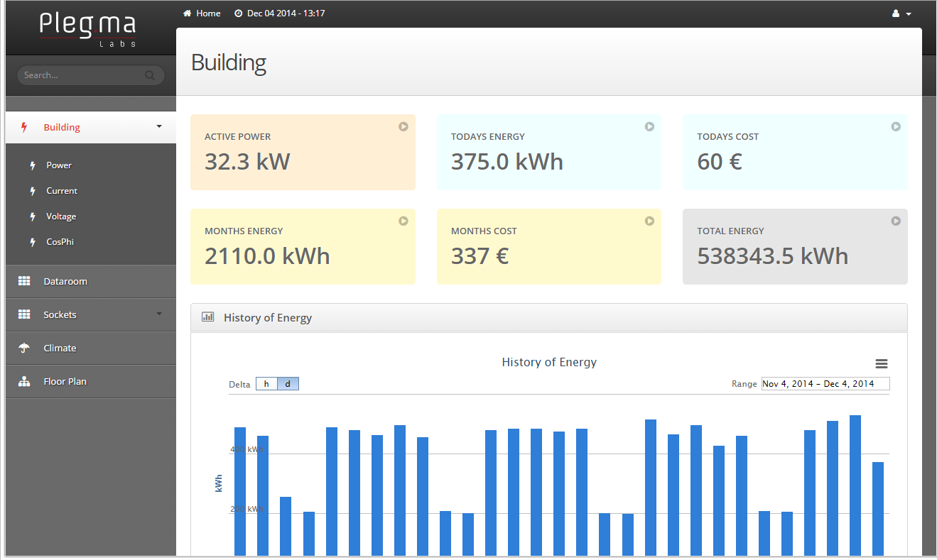This screenshot has width=937, height=560.
Task: Click the arrow icon on Months Cost card
Action: (649, 221)
